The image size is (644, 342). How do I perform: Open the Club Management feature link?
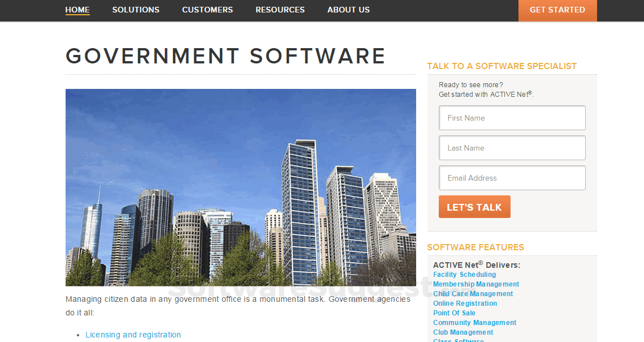463,332
